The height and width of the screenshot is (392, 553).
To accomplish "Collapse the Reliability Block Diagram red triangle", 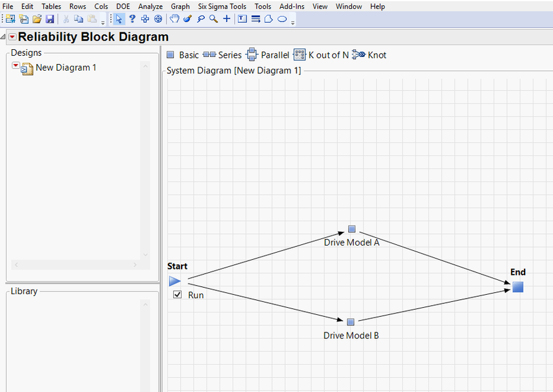I will pos(12,37).
